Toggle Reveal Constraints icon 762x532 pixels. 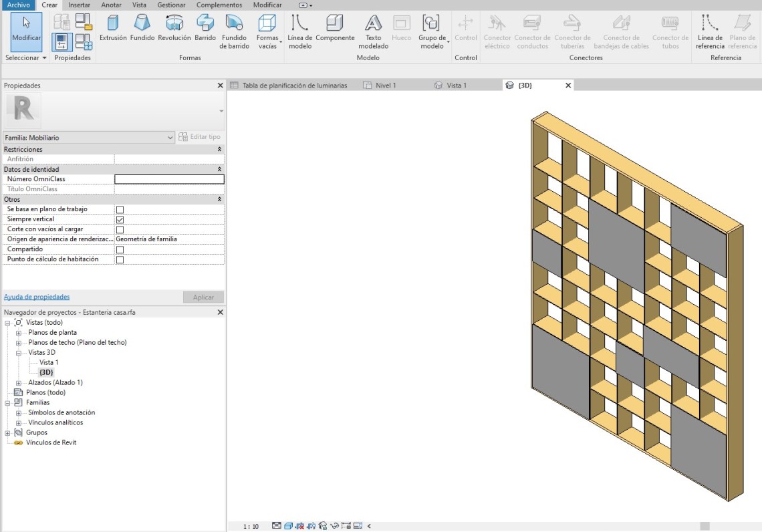pyautogui.click(x=346, y=526)
